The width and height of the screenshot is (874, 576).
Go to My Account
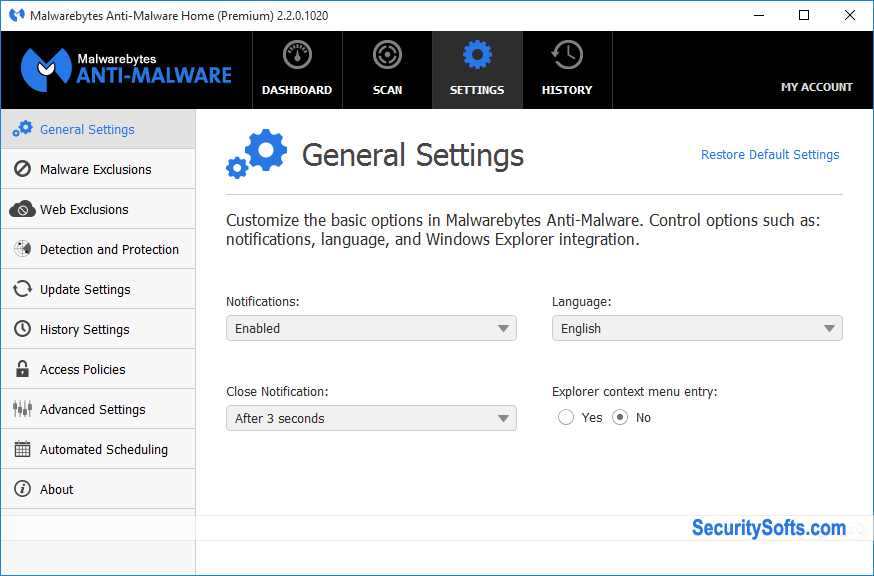tap(817, 87)
